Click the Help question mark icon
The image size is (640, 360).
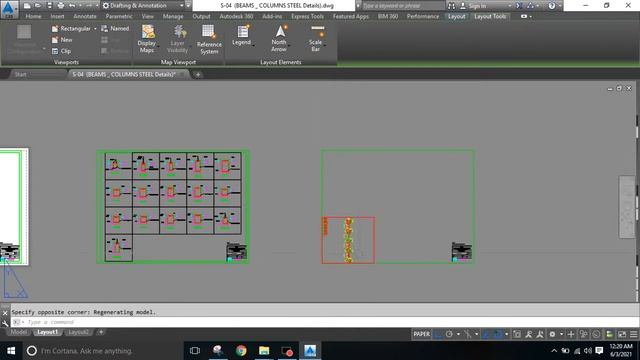click(x=552, y=6)
